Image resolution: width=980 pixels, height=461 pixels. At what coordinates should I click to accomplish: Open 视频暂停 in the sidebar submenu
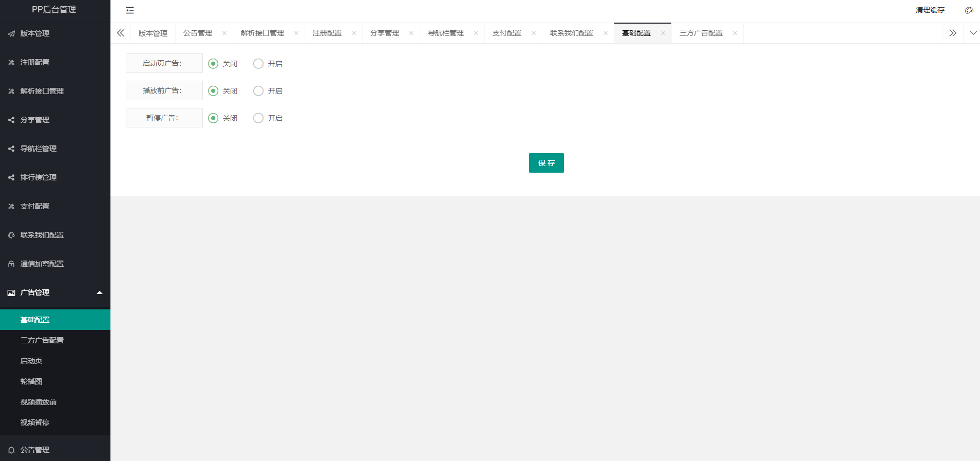tap(55, 422)
